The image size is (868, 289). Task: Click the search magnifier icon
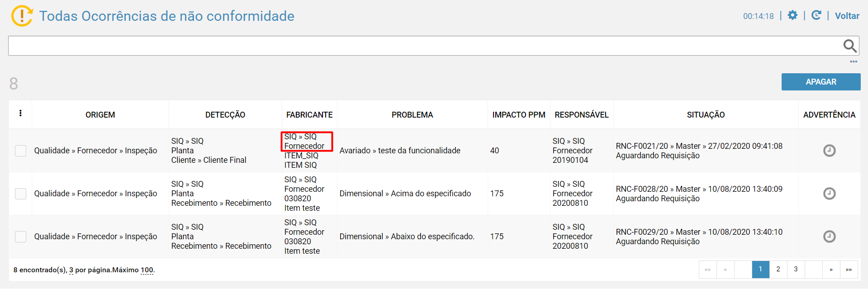point(850,46)
